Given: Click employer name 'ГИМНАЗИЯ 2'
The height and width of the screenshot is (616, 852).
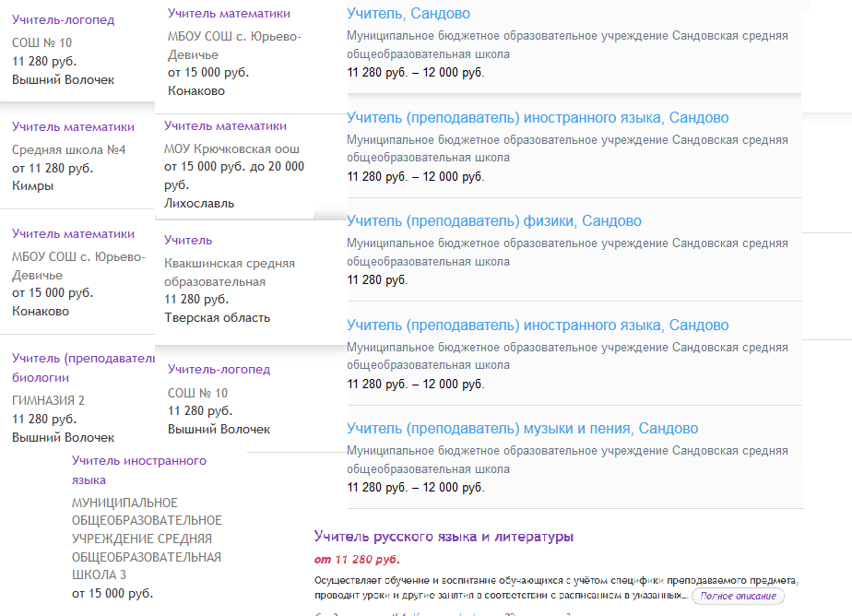Looking at the screenshot, I should (x=48, y=400).
